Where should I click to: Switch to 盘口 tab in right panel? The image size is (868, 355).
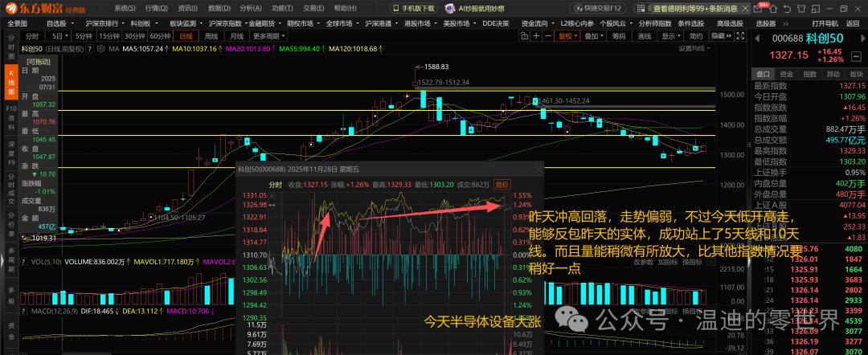tap(763, 74)
